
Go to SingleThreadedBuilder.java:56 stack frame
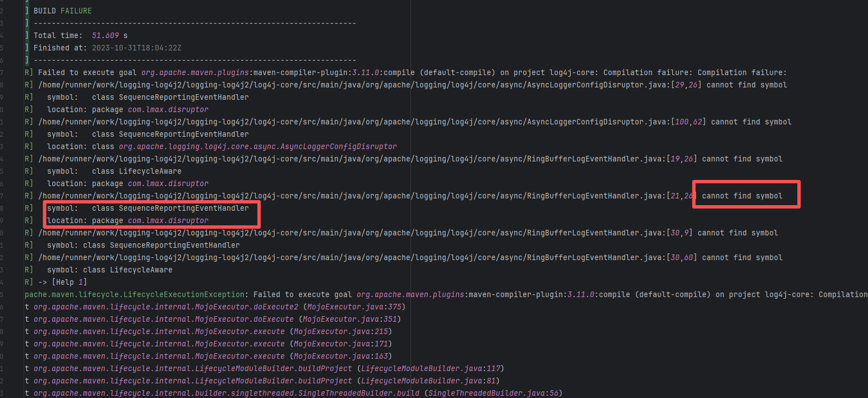[495, 393]
